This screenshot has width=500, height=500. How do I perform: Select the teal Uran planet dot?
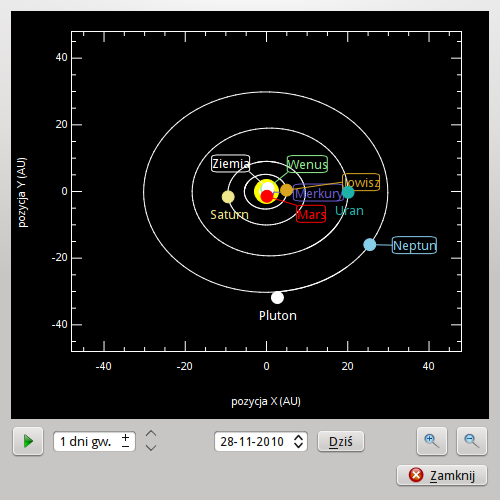(348, 192)
